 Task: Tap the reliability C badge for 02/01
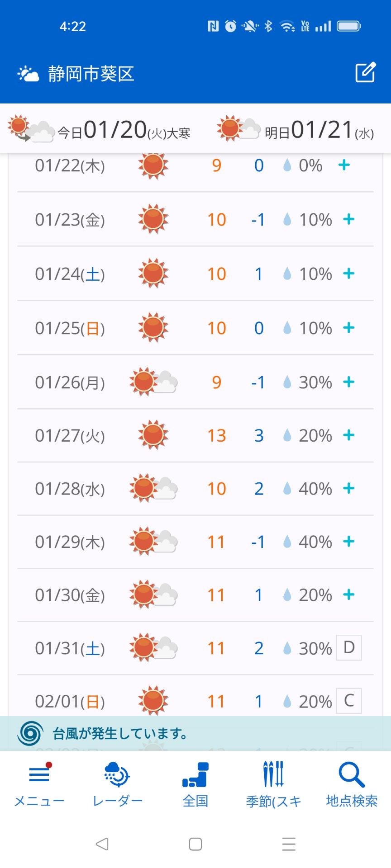pos(349,701)
